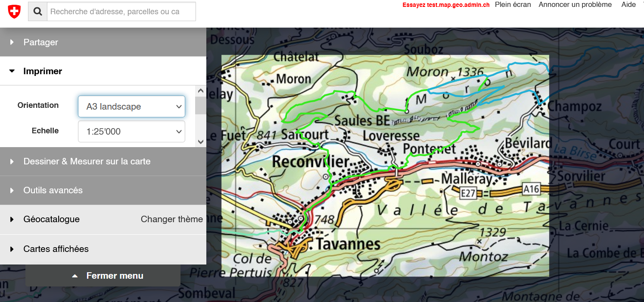Open the Echelle dropdown showing 1:25'000

pyautogui.click(x=131, y=132)
